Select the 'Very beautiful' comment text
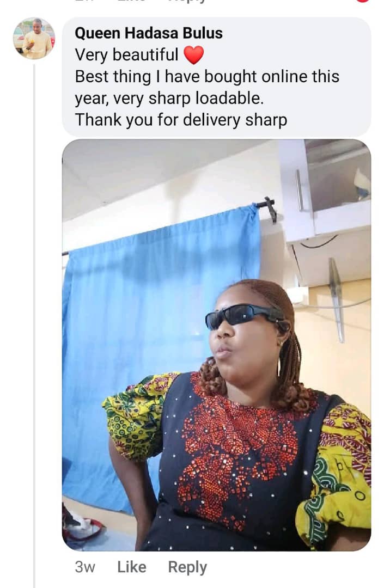The image size is (384, 588). tap(126, 55)
